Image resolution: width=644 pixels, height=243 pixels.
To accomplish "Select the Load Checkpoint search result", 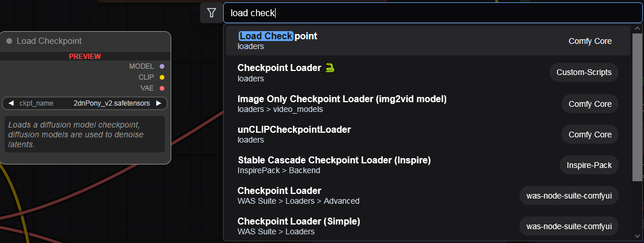I will click(428, 41).
